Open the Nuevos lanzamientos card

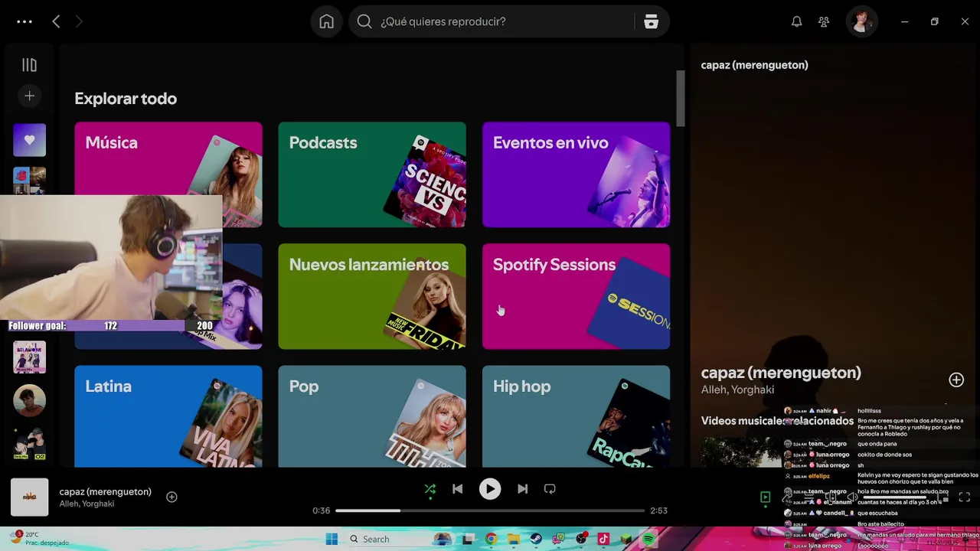coord(371,296)
